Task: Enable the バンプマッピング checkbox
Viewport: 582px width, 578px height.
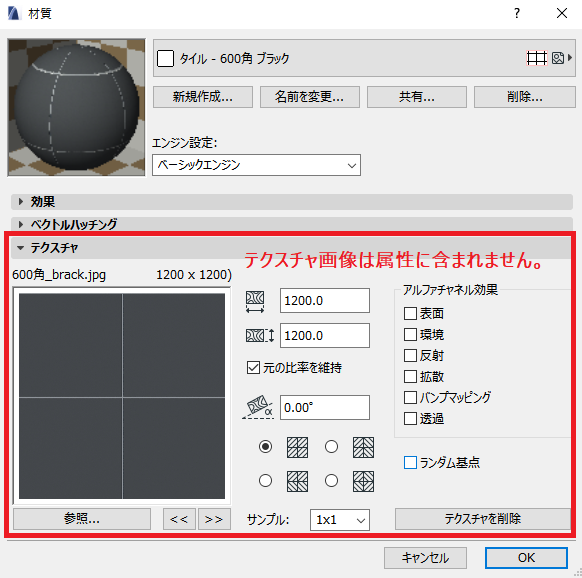Action: (410, 398)
